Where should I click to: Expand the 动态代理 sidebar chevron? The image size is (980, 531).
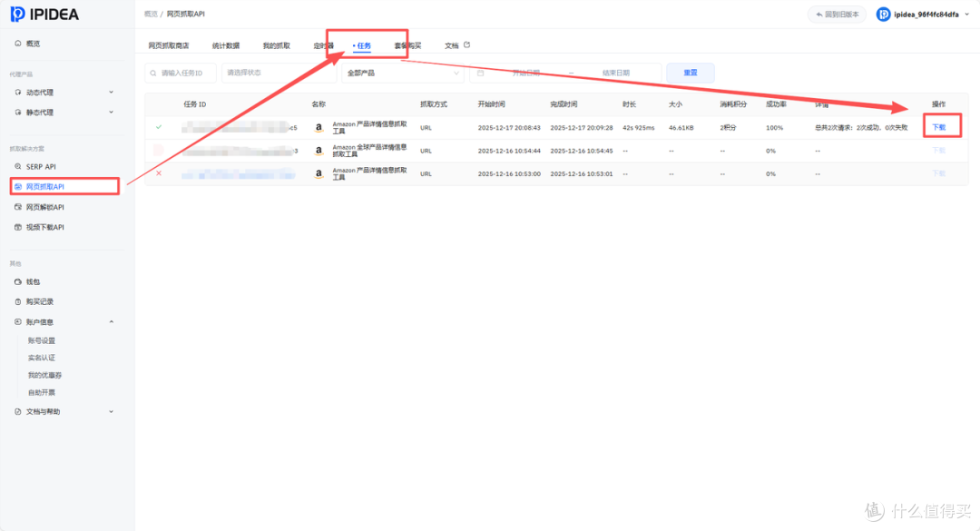point(112,92)
